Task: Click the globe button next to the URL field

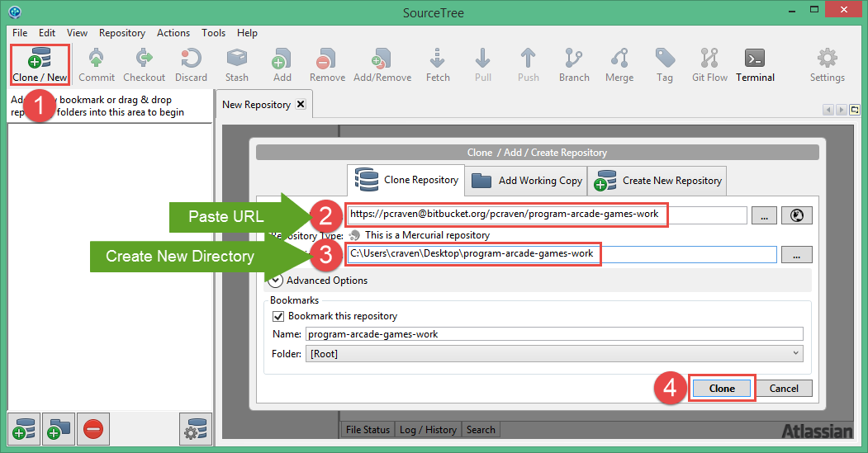Action: coord(797,215)
